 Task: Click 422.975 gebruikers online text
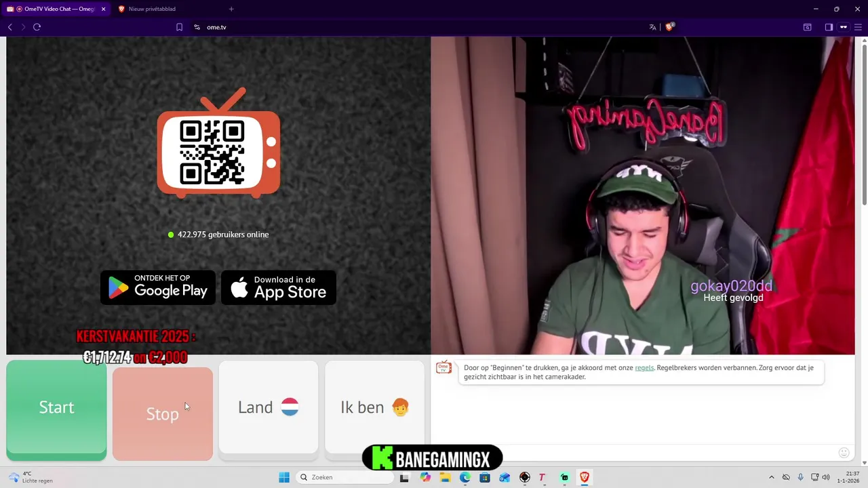point(223,235)
